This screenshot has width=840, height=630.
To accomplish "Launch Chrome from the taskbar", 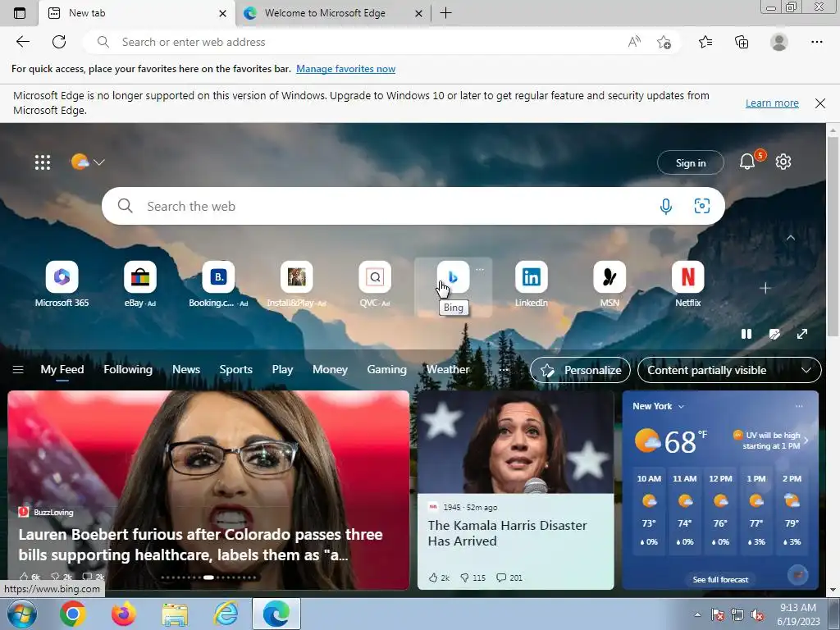I will (x=73, y=614).
